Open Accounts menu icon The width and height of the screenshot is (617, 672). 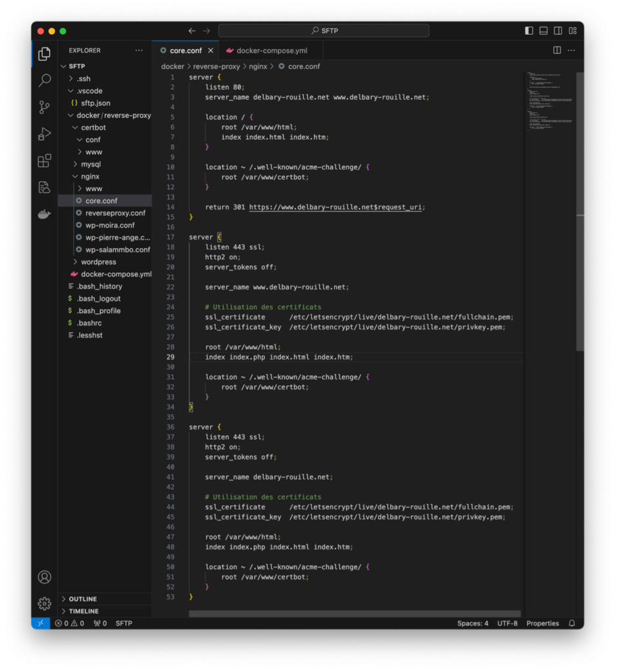pos(44,577)
